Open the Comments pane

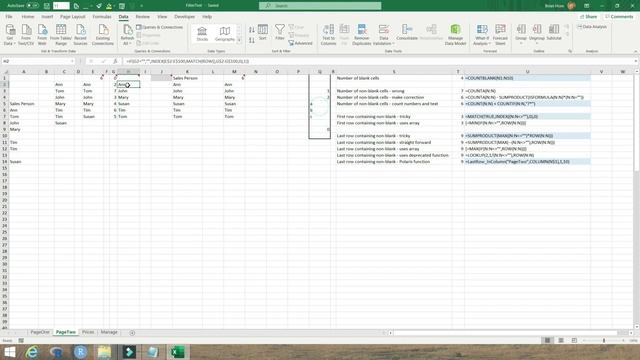click(x=619, y=17)
